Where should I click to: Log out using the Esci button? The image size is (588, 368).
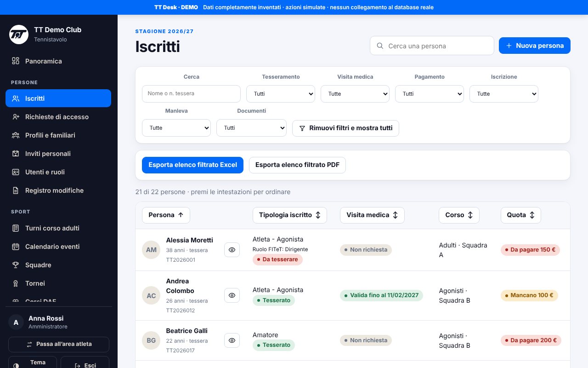pos(85,363)
